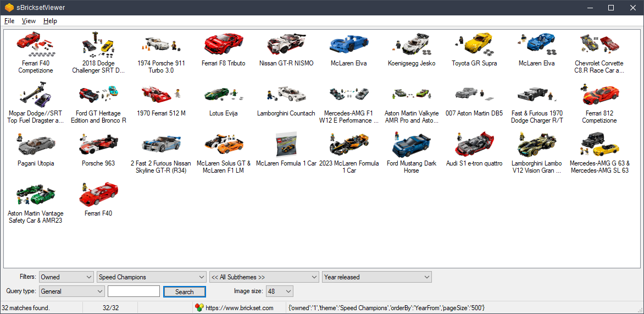The height and width of the screenshot is (314, 644).
Task: Choose the Lotus Evija set image
Action: click(x=223, y=94)
